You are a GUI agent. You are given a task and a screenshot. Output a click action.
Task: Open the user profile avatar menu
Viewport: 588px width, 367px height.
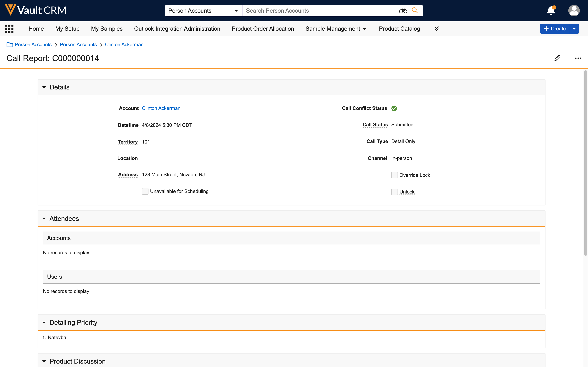point(574,11)
